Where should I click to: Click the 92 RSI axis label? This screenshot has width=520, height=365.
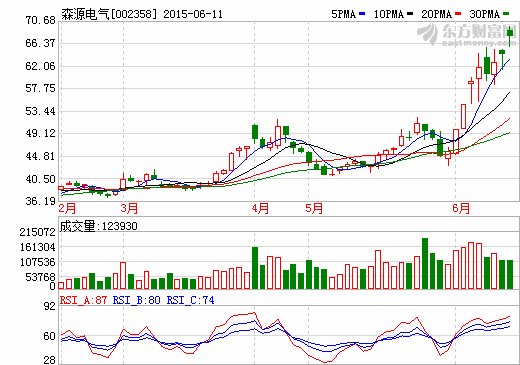point(50,306)
